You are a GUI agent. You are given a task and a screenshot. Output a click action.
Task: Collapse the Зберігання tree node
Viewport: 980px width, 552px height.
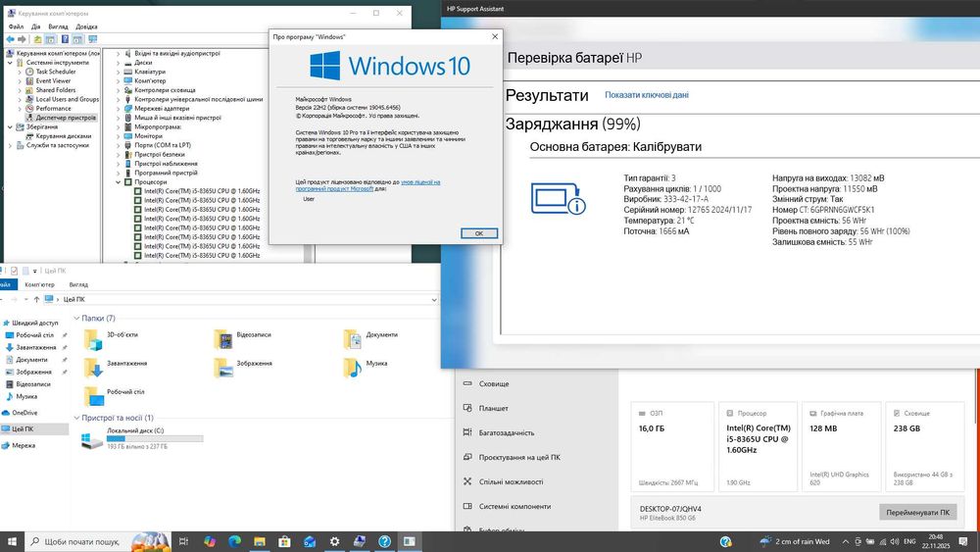[x=10, y=126]
